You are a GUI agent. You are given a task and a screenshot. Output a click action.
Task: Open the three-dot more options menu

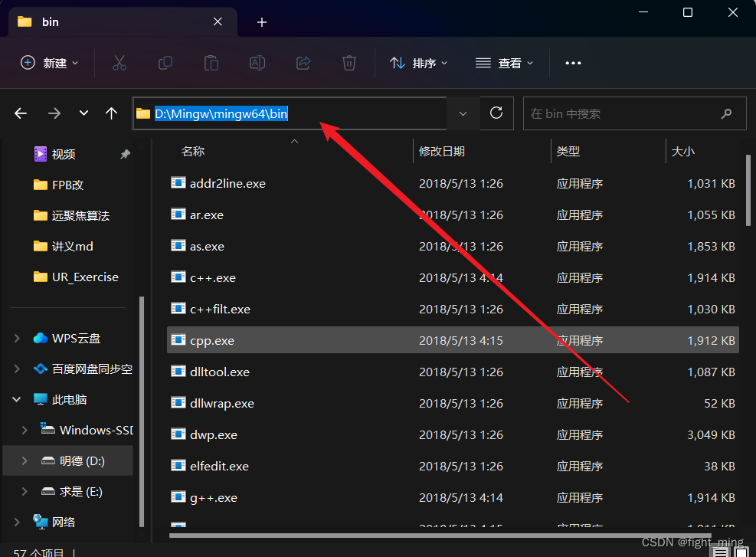573,63
